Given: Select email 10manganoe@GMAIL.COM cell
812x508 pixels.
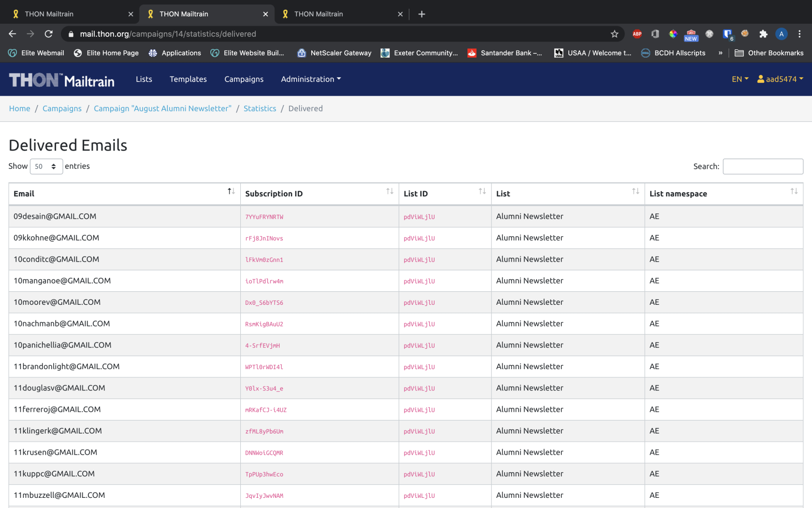Looking at the screenshot, I should (125, 281).
